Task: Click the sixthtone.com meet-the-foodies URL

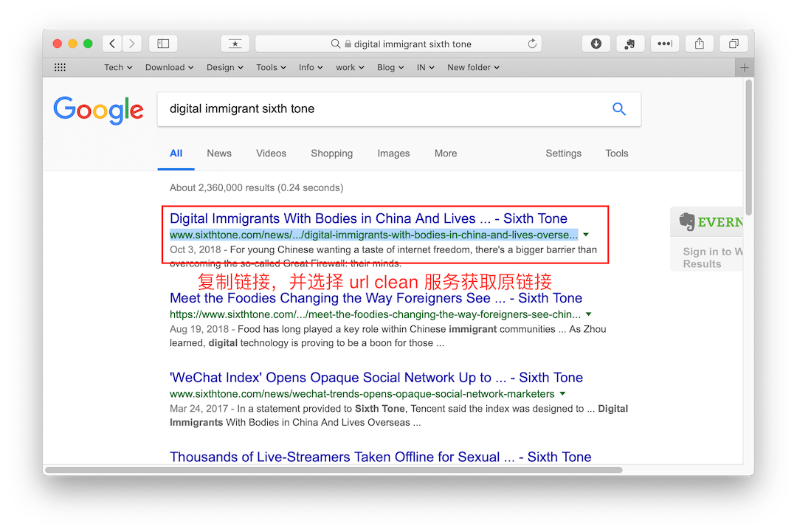Action: (375, 314)
